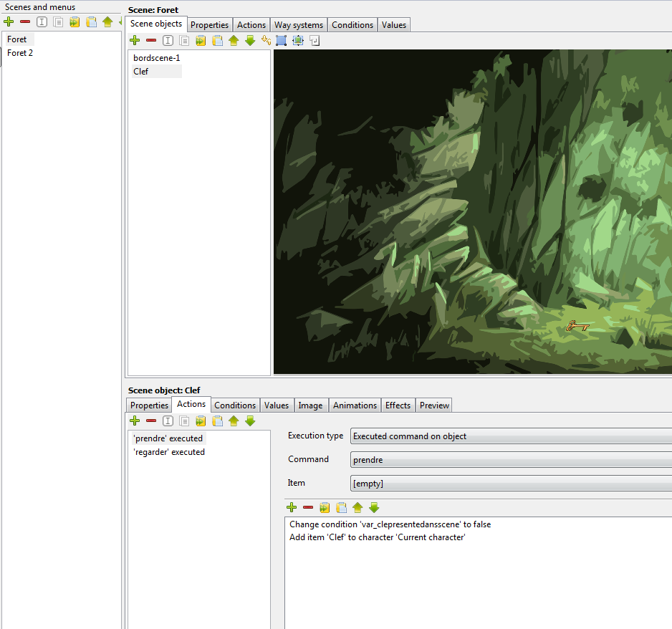Select the 'Foret 2' scene in the list
The image size is (672, 629).
(x=20, y=53)
